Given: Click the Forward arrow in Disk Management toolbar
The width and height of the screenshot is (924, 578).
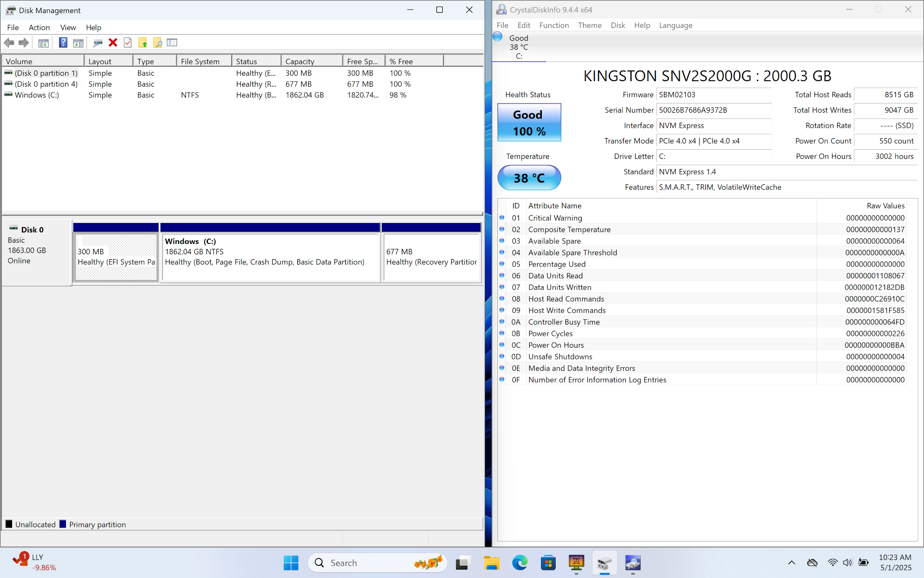Looking at the screenshot, I should tap(24, 42).
